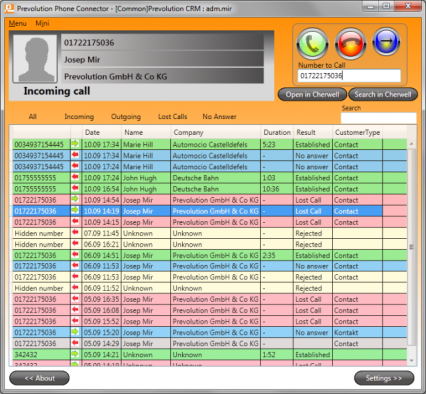The image size is (426, 394).
Task: Click the green answer call button
Action: [312, 44]
